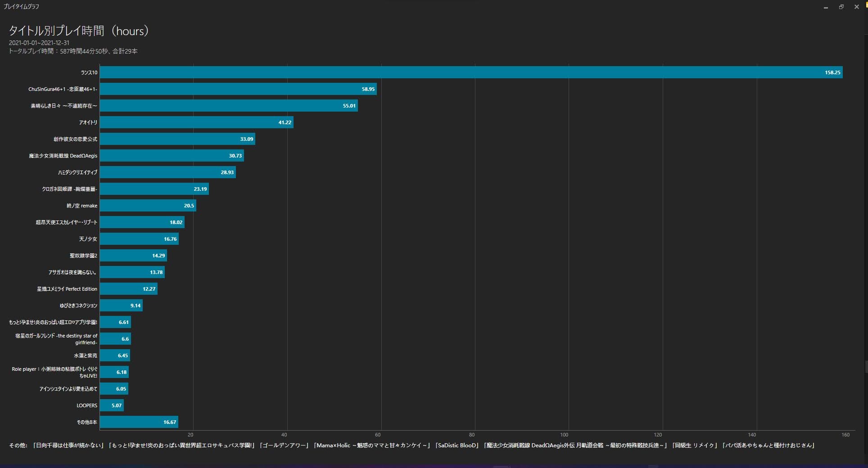Click 「SaDistic BlooD」 in the その他 footer
This screenshot has height=468, width=868.
[x=457, y=445]
